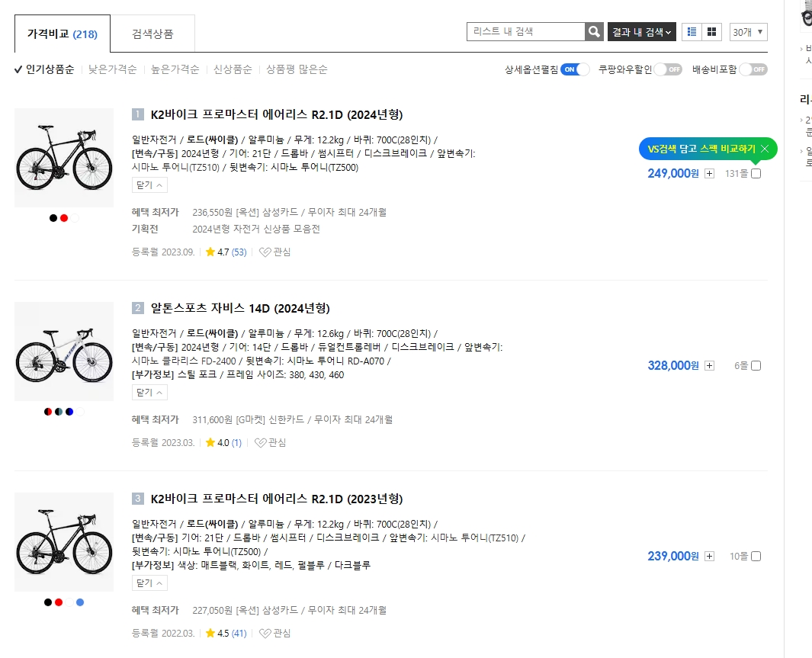Screen dimensions: 812x658
Task: Click review count (41) link
Action: tap(239, 633)
